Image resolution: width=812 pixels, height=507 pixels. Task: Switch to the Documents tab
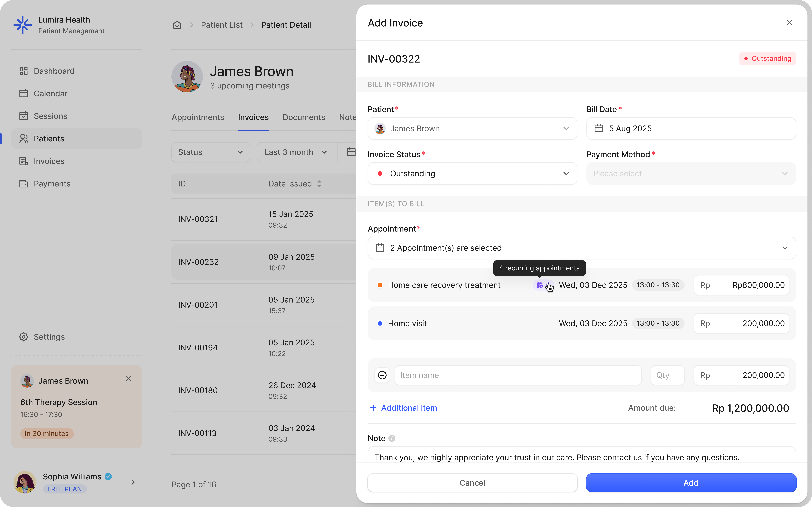[303, 117]
